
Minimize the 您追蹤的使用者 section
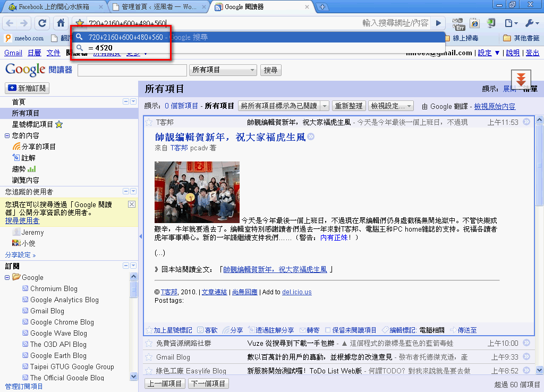click(126, 192)
